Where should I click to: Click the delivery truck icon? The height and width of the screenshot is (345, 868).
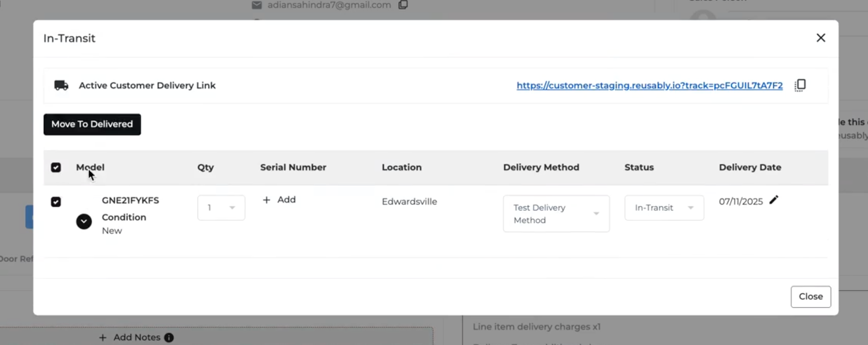(x=61, y=85)
